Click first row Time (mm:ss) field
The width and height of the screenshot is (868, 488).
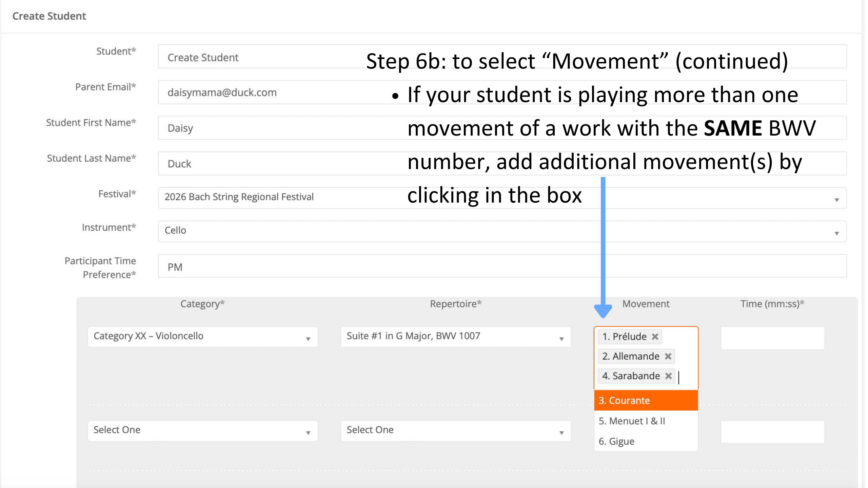point(772,338)
